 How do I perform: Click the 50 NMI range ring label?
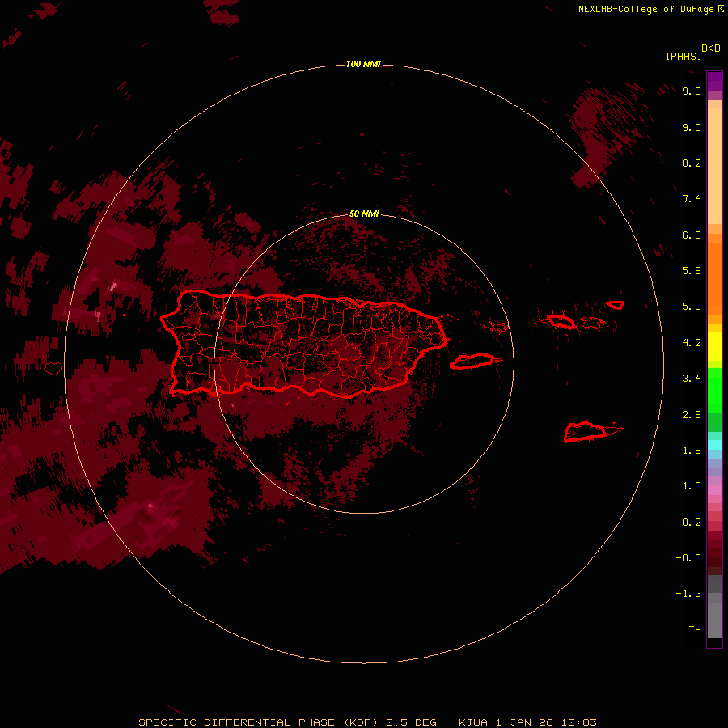tap(364, 214)
